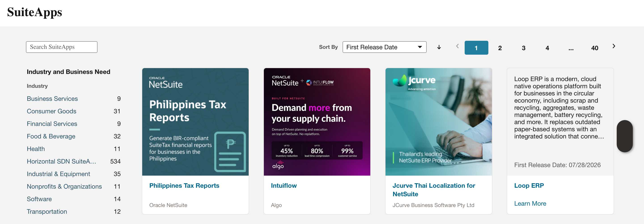The image size is (644, 224).
Task: Click the Sort By label
Action: click(328, 47)
